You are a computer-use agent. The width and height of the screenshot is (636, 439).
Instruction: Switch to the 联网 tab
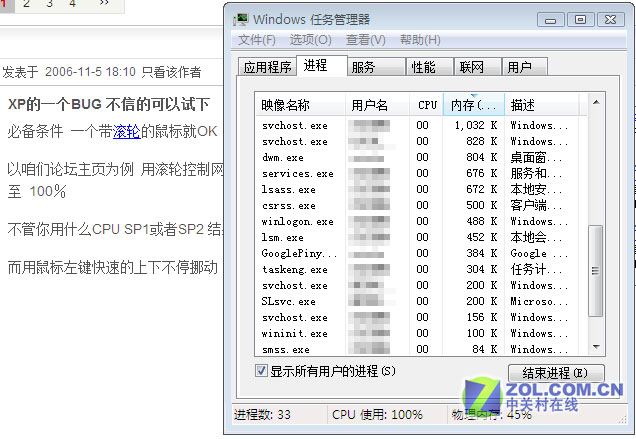coord(478,67)
